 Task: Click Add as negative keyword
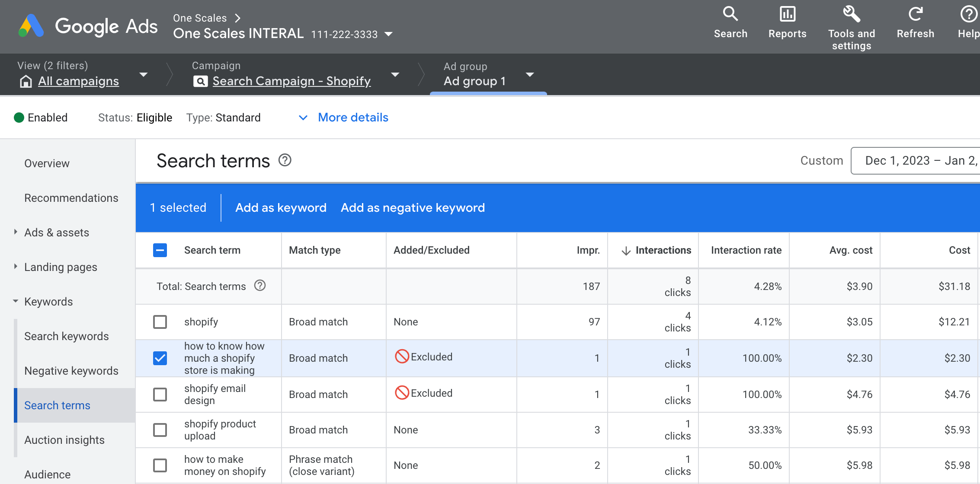click(x=413, y=208)
